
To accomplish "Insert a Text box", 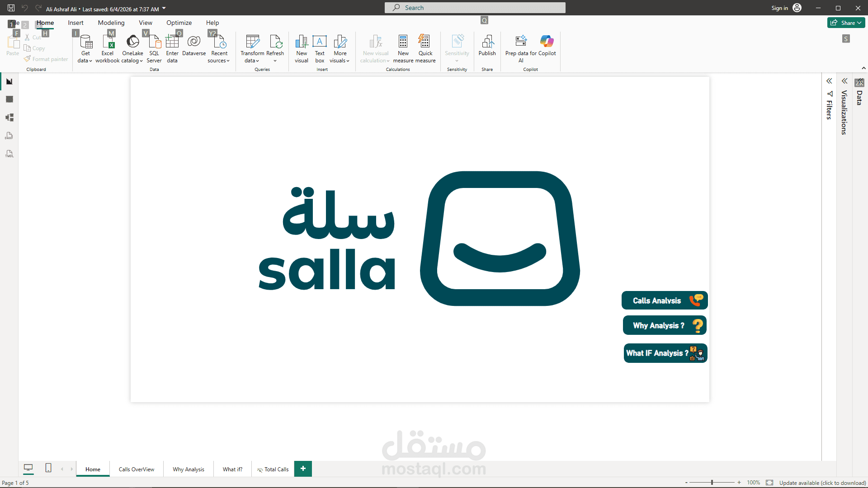I will coord(320,49).
